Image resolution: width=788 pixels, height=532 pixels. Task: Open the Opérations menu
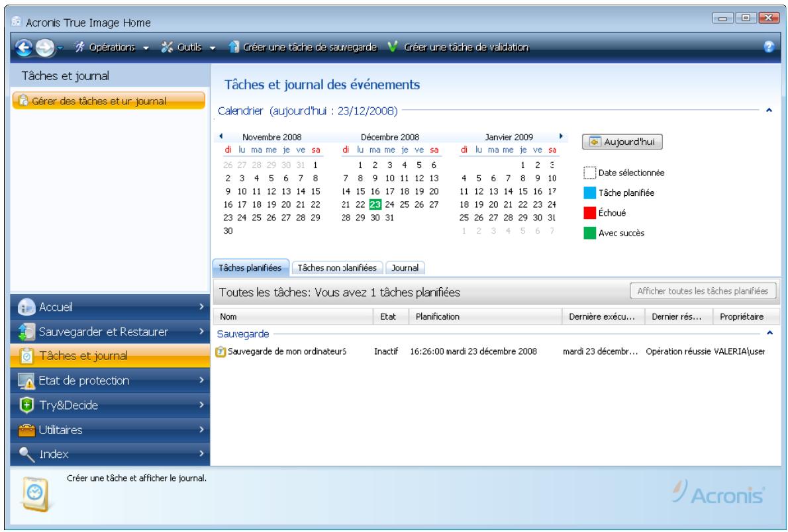(x=112, y=47)
